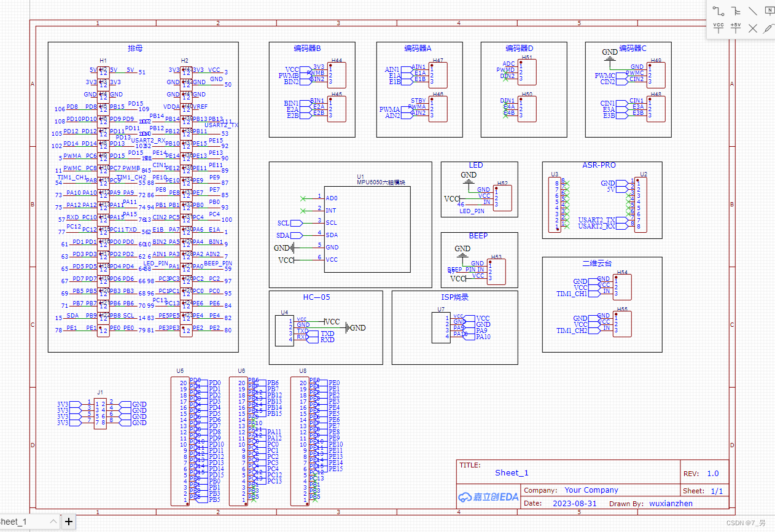
Task: Select the pen annotation tool
Action: [x=768, y=28]
